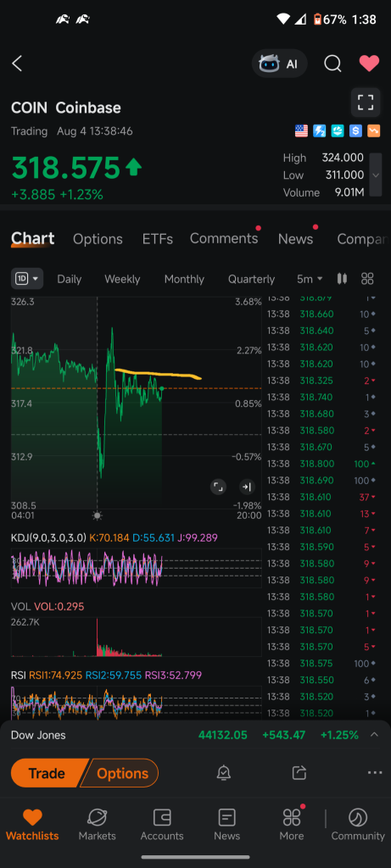
Task: Select Daily chart interval
Action: pos(70,279)
